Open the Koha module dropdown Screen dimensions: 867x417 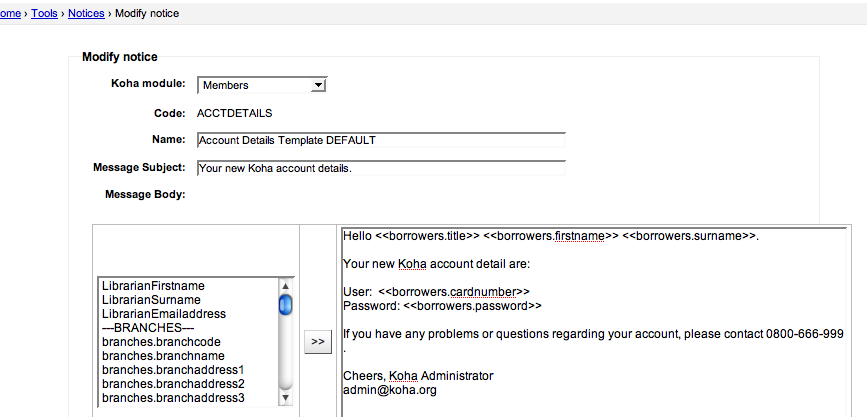pyautogui.click(x=262, y=86)
